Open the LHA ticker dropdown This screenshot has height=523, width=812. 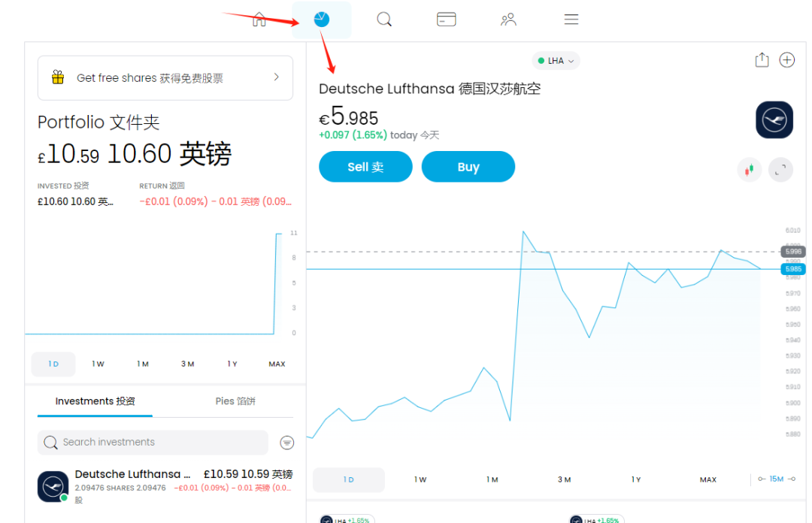point(556,61)
